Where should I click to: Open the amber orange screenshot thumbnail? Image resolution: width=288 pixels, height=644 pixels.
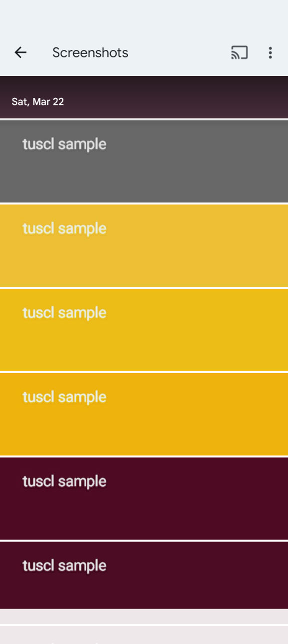144,414
